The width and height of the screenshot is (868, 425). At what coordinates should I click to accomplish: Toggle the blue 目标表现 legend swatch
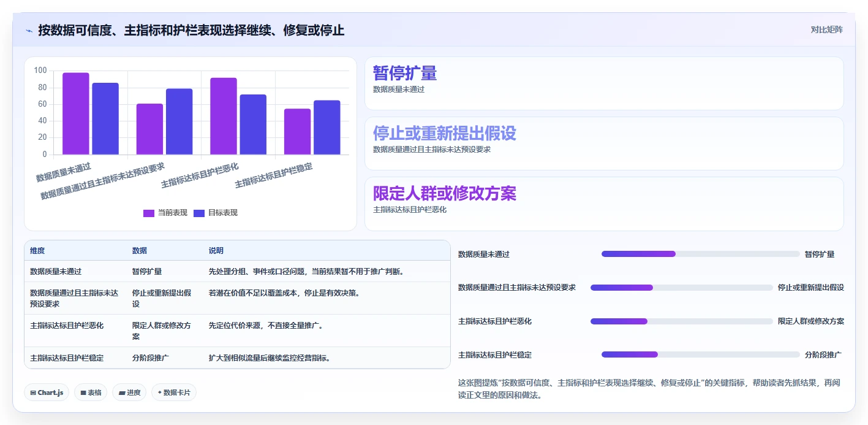click(x=199, y=213)
